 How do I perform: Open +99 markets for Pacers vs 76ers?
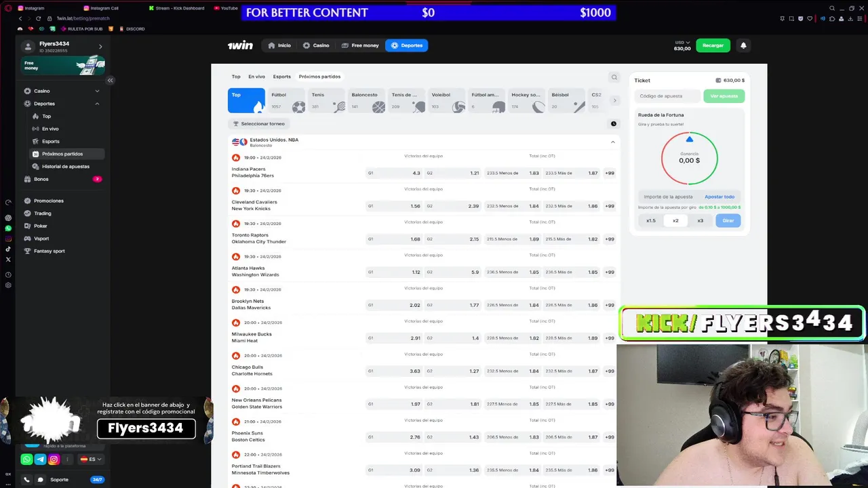(x=610, y=173)
